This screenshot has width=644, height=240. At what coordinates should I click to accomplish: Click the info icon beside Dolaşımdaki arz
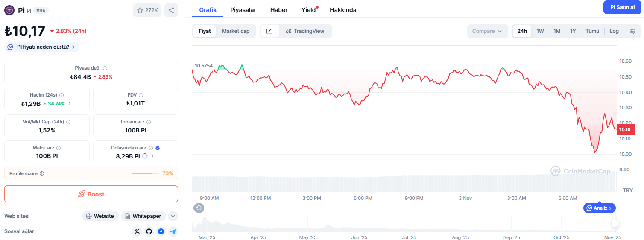pyautogui.click(x=150, y=148)
